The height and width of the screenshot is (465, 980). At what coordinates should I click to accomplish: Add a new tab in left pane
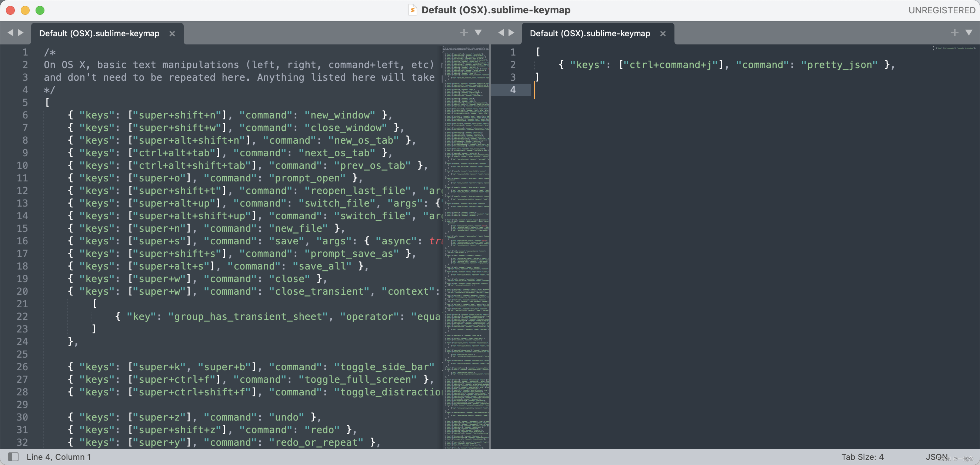(x=464, y=33)
